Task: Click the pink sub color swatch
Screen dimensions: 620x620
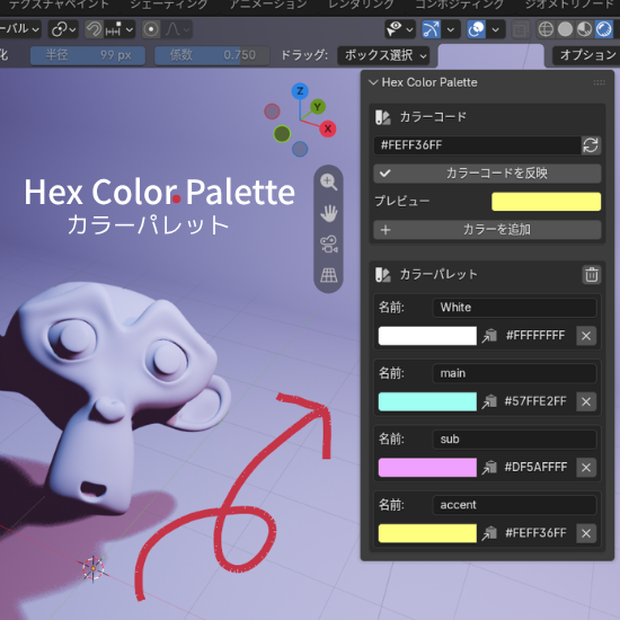Action: 427,467
